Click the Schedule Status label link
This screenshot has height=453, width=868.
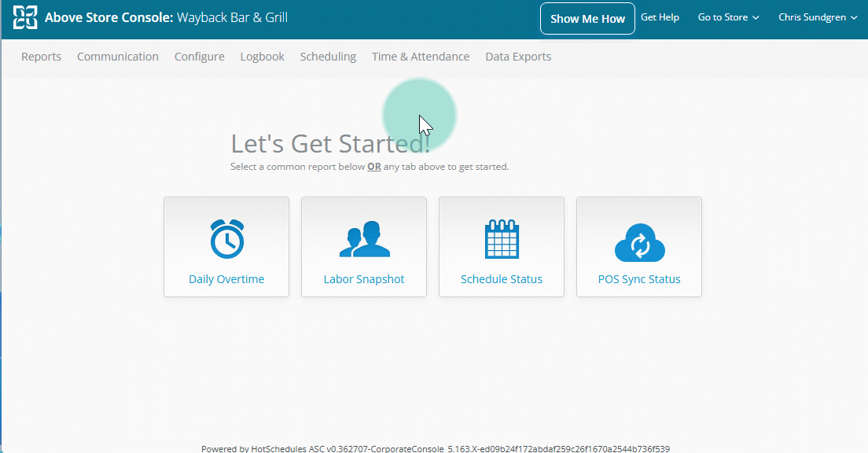click(502, 279)
